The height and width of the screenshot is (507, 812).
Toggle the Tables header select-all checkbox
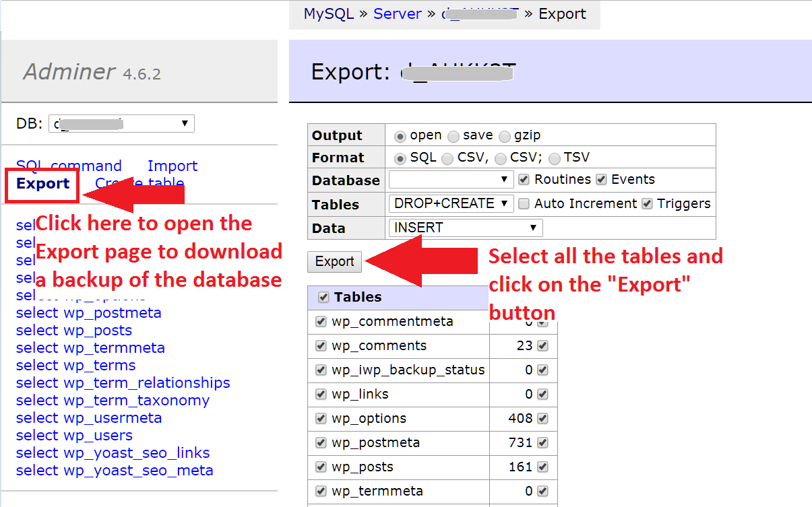tap(323, 298)
